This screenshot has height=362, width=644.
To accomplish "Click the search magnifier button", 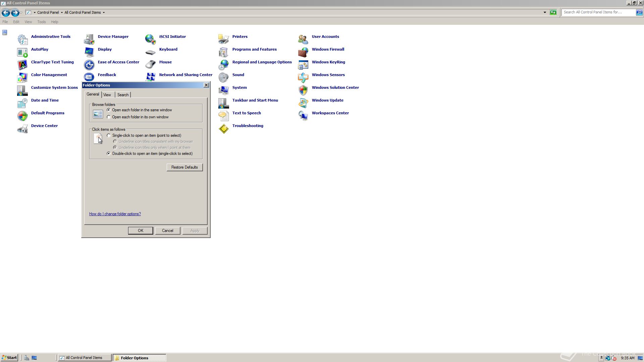I will coord(639,12).
